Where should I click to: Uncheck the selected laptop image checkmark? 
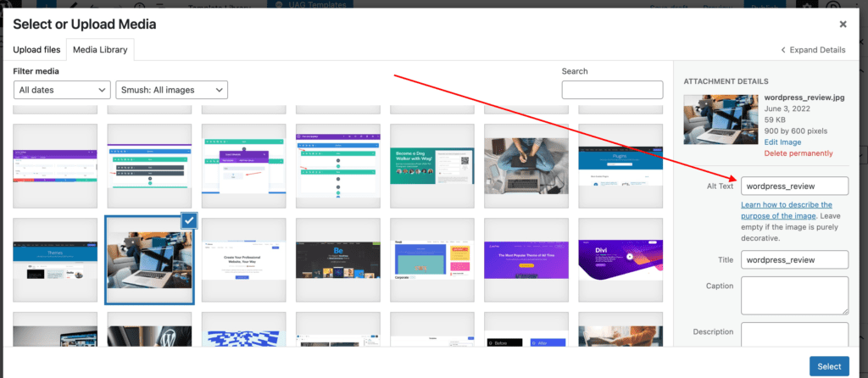pyautogui.click(x=189, y=220)
